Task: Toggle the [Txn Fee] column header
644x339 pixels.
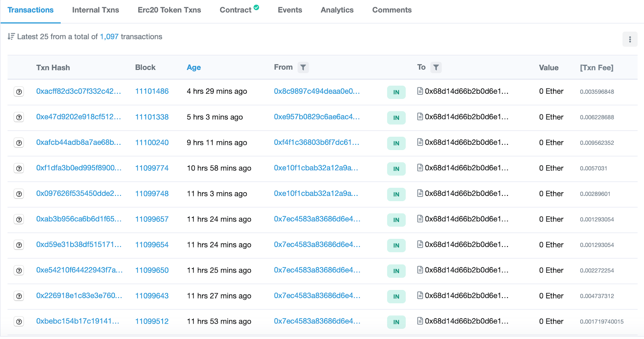Action: (597, 68)
